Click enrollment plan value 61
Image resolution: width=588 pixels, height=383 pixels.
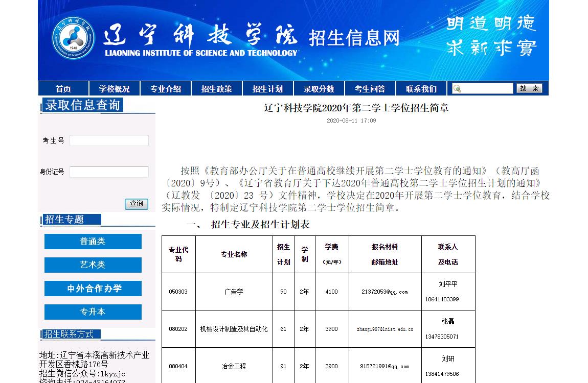coord(283,329)
